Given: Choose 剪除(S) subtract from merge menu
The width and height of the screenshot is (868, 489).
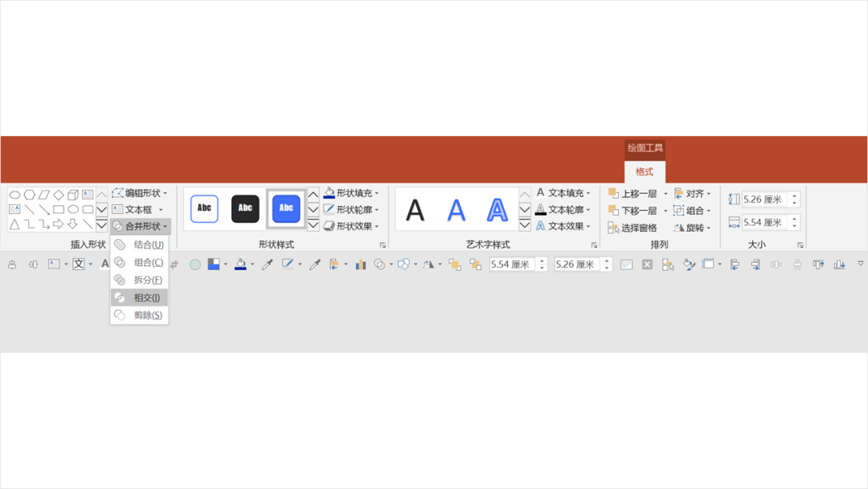Looking at the screenshot, I should coord(140,315).
